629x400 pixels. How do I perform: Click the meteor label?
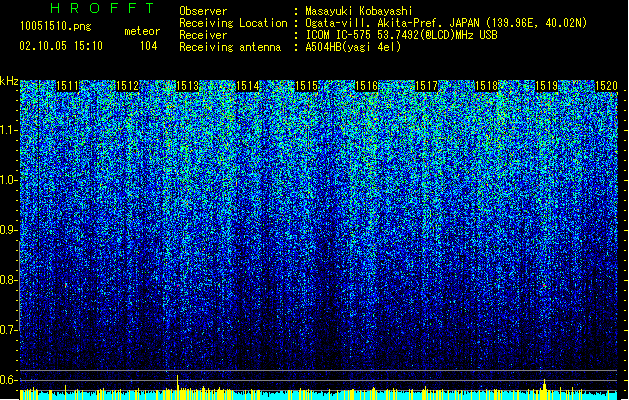pyautogui.click(x=142, y=31)
